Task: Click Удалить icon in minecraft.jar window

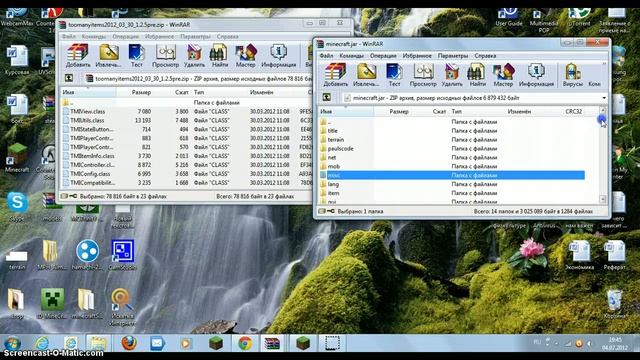Action: tap(452, 75)
